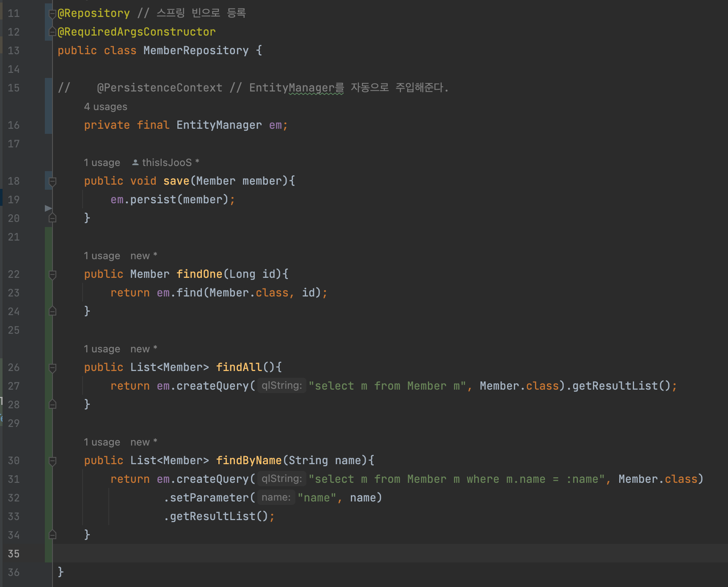Click the Korean comment after @Repository
728x587 pixels.
pyautogui.click(x=192, y=13)
